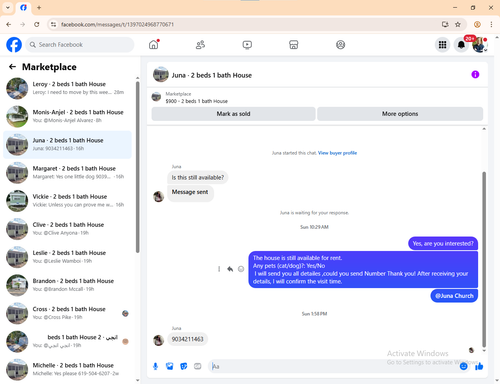Open the Facebook menu grid icon
Viewport: 500px width, 384px height.
pos(442,45)
